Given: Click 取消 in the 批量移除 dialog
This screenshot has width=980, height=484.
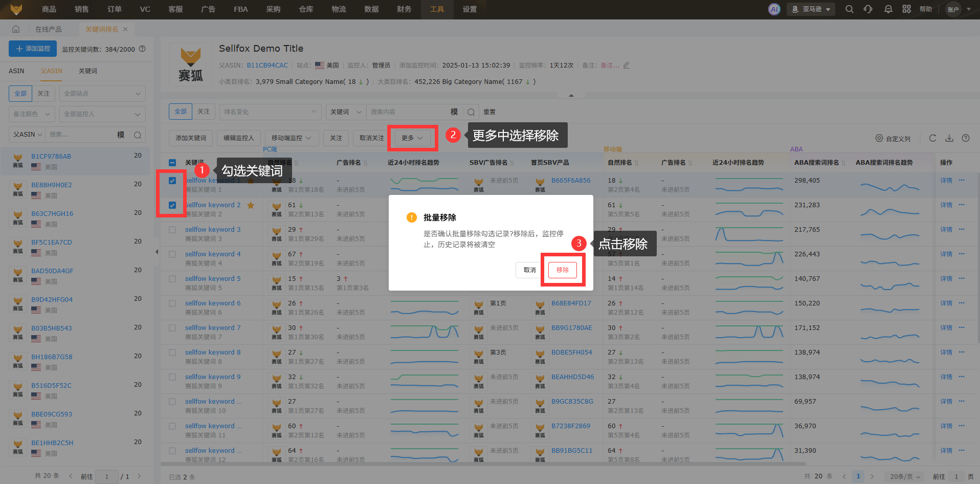Looking at the screenshot, I should click(x=530, y=270).
